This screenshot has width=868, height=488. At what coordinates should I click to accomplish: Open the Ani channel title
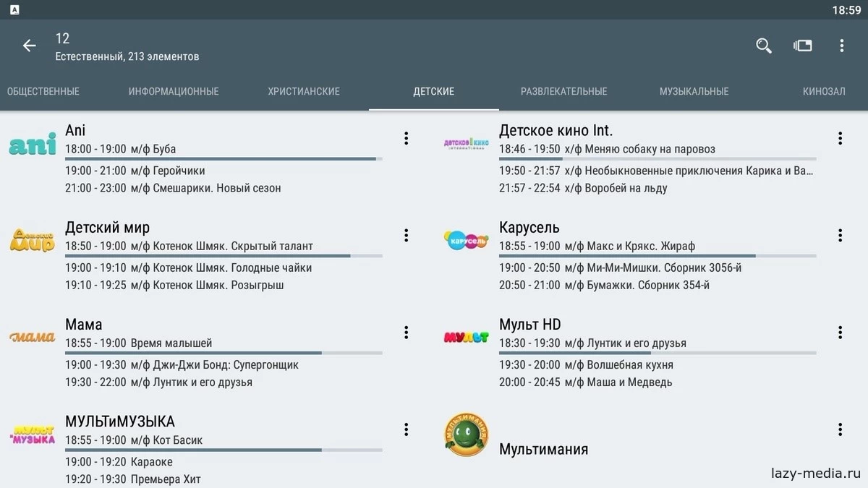pos(75,130)
